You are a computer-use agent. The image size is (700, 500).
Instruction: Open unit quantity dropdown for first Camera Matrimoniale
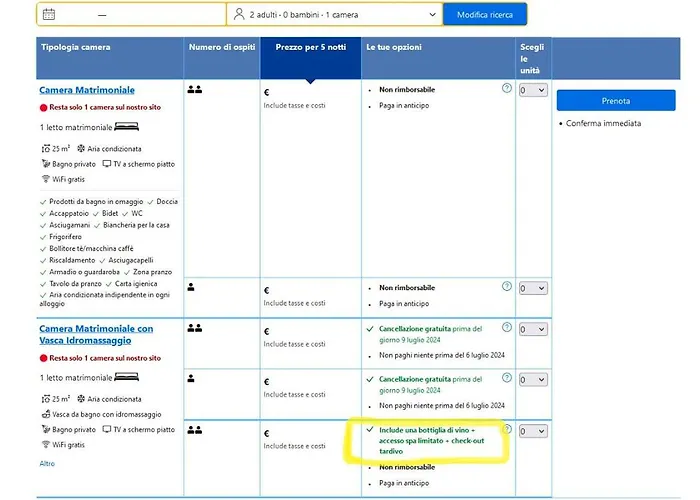(533, 91)
